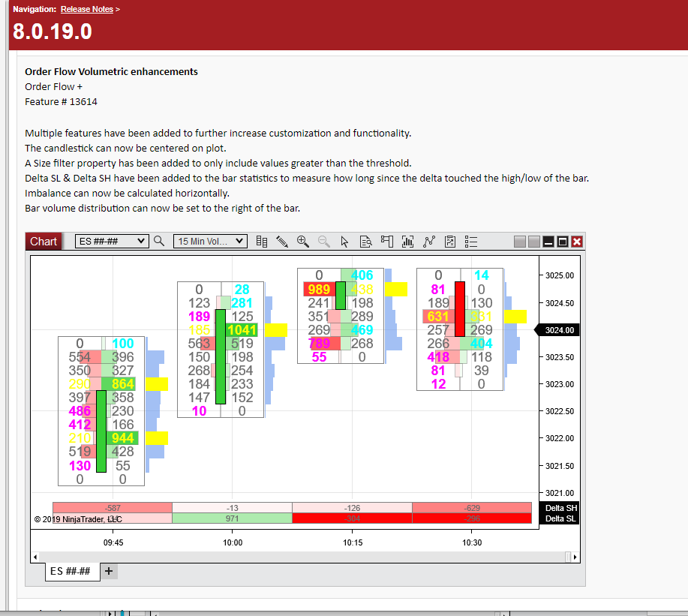Click the 2019 NinjaTrader, LLC copyright text

coord(78,519)
